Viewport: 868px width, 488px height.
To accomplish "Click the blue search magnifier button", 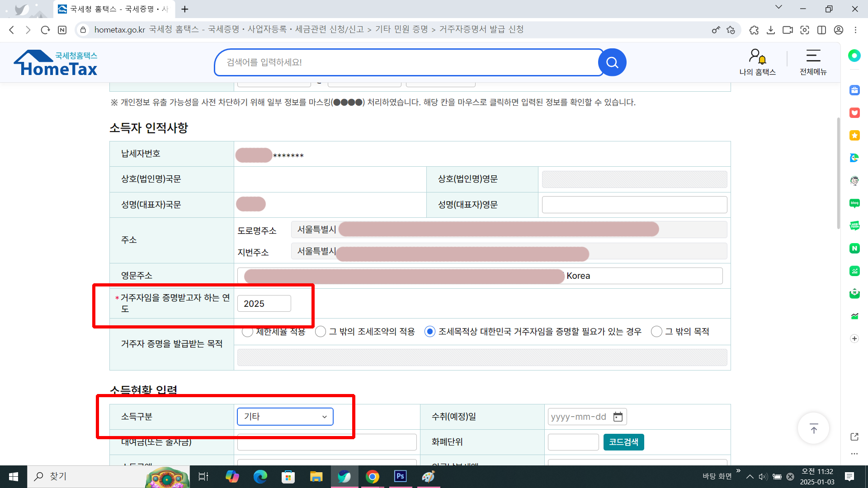I will point(612,62).
